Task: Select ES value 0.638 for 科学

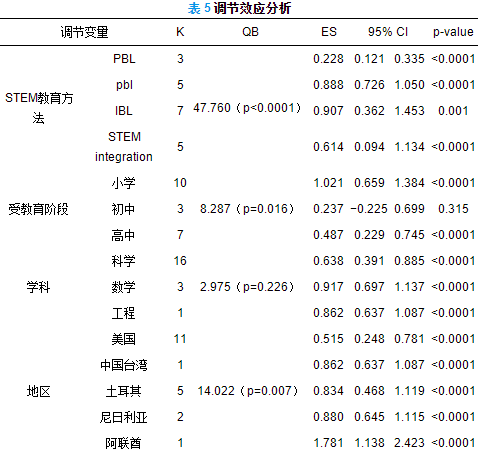Action: pos(328,261)
